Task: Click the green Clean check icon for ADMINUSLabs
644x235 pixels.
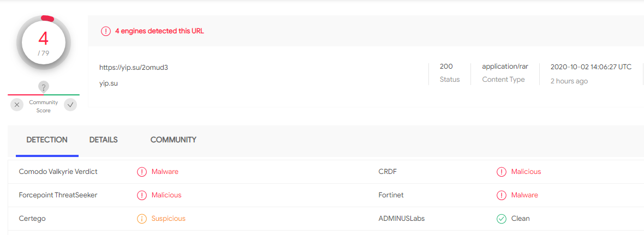Action: coord(502,219)
